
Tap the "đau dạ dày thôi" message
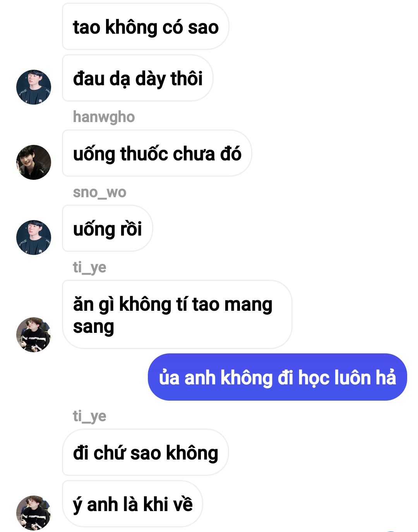[138, 78]
